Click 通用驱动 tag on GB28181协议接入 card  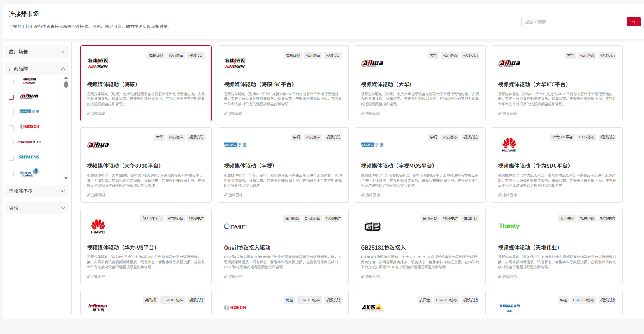click(x=430, y=219)
